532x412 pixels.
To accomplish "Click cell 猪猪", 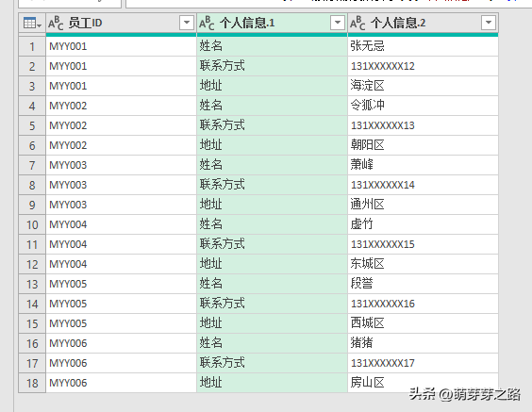I will coord(424,343).
